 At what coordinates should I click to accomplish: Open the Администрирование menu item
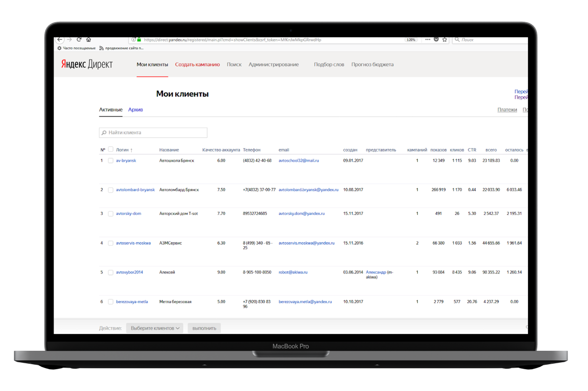click(274, 65)
